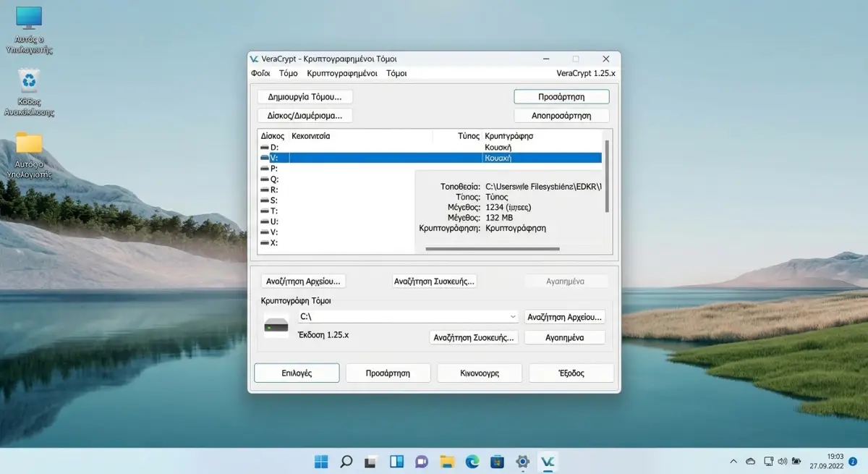
Task: Click the enabled Αγαπημένα button below Αναζήτηση Αρχείου...
Action: 564,337
